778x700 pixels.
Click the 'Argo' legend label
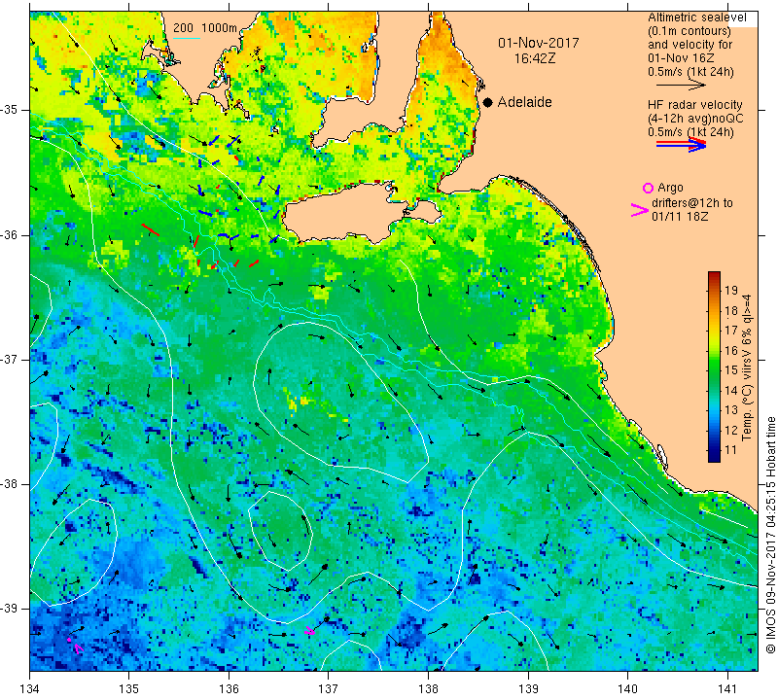click(x=670, y=188)
